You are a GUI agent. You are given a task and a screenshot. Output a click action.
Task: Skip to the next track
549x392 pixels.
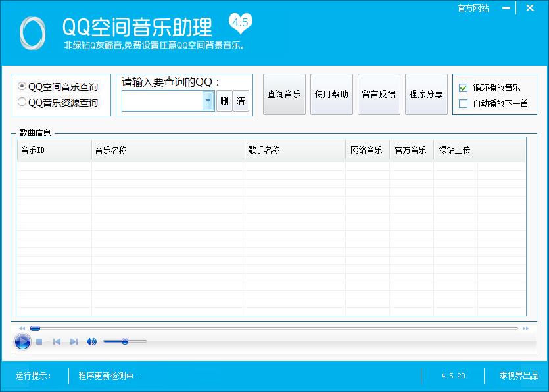(74, 341)
